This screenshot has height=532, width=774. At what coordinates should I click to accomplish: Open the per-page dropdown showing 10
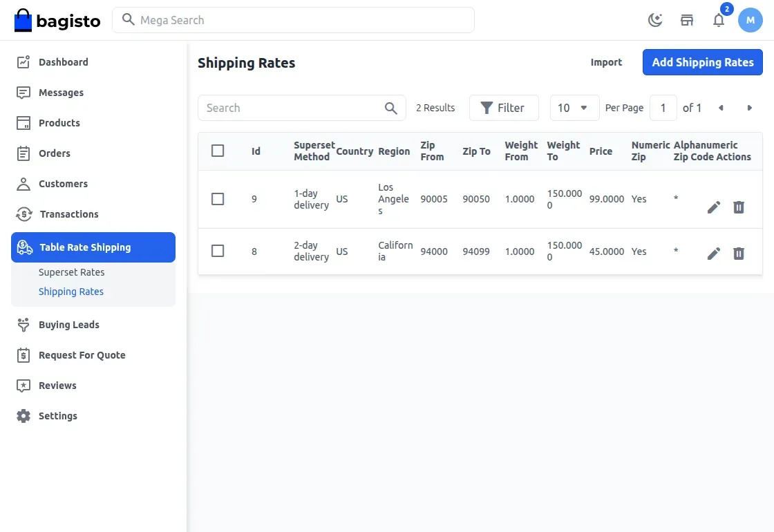pyautogui.click(x=574, y=108)
